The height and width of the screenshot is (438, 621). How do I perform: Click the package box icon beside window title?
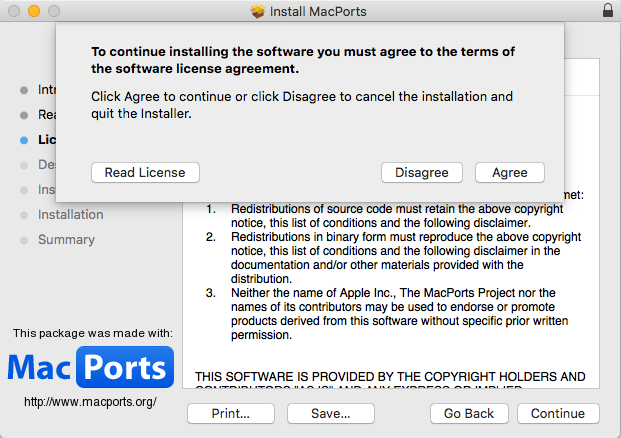(x=258, y=11)
